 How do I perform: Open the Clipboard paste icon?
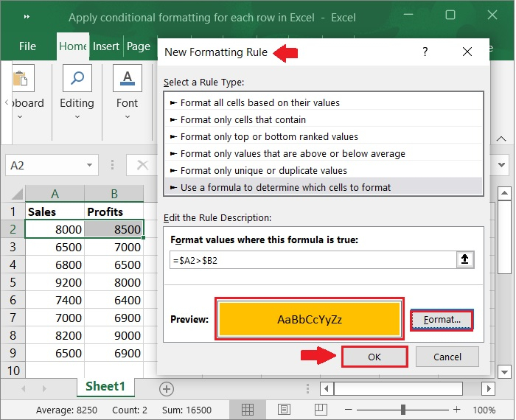[x=23, y=78]
